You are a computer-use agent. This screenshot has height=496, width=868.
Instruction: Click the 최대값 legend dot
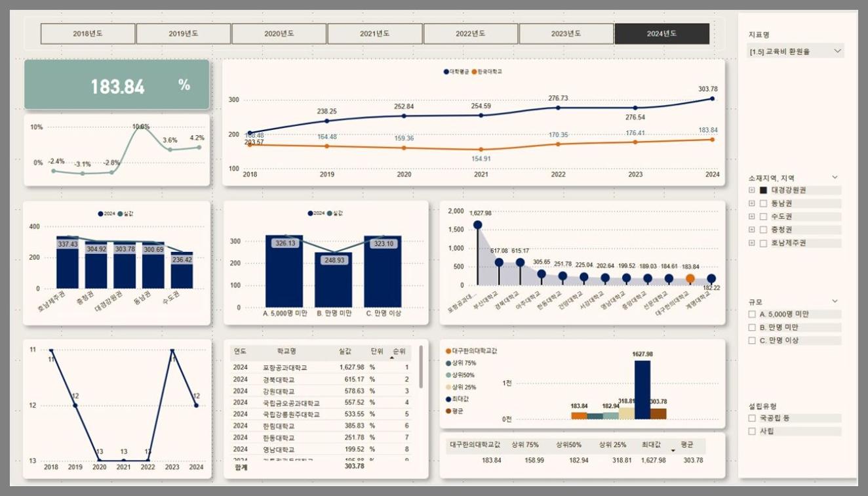(x=448, y=399)
